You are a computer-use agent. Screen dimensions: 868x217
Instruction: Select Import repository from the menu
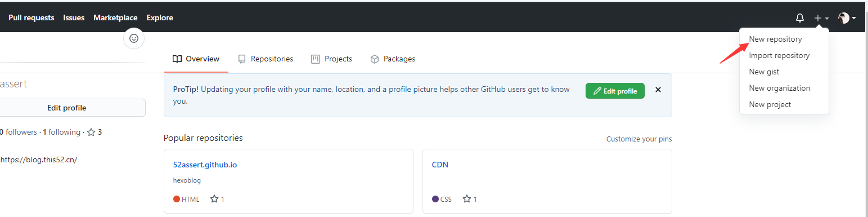pyautogui.click(x=784, y=56)
